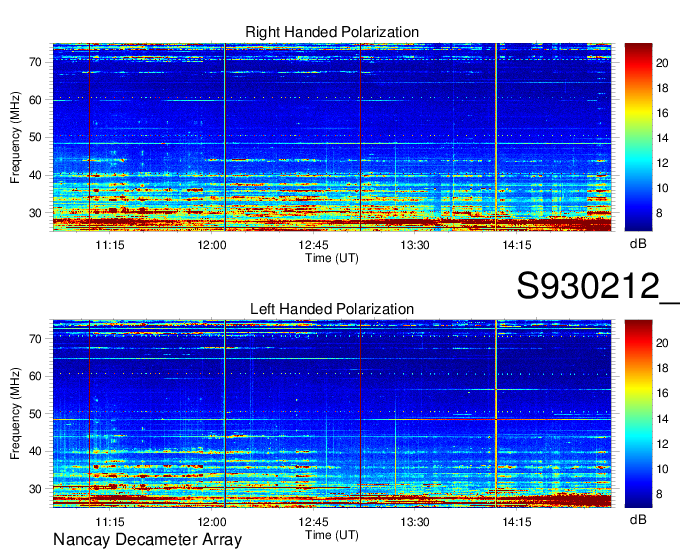
Task: Click the lower plot's Time (UT) axis label
Action: pos(332,535)
